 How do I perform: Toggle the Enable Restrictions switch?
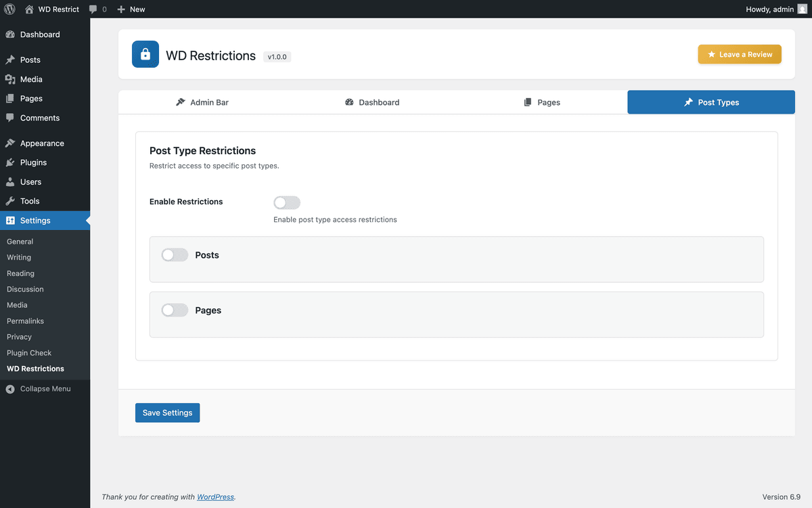(x=287, y=202)
